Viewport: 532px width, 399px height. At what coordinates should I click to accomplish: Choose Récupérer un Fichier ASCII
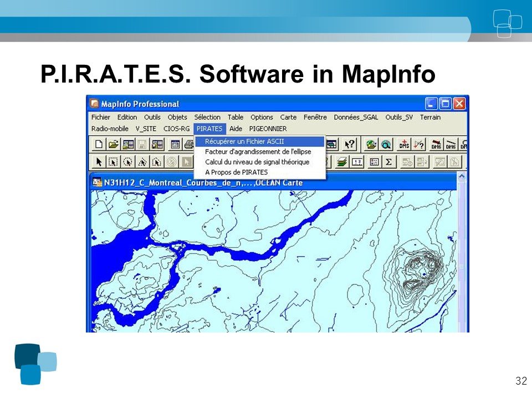click(x=259, y=141)
